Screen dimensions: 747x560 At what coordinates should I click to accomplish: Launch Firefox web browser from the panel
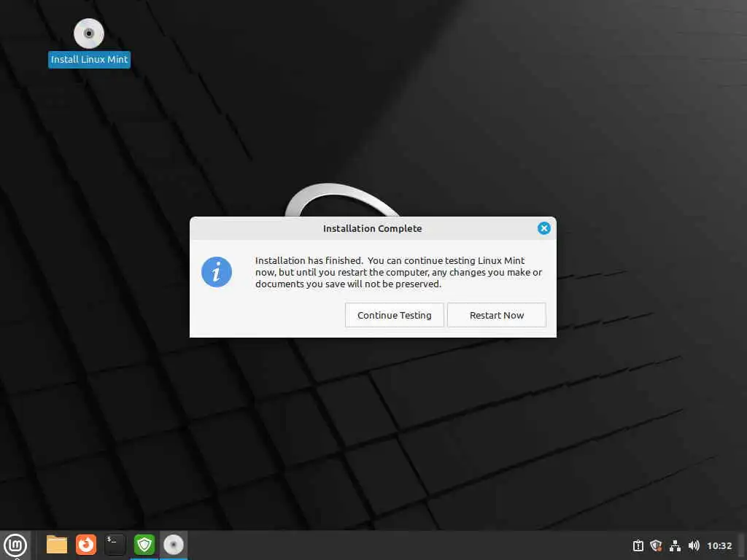coord(86,545)
